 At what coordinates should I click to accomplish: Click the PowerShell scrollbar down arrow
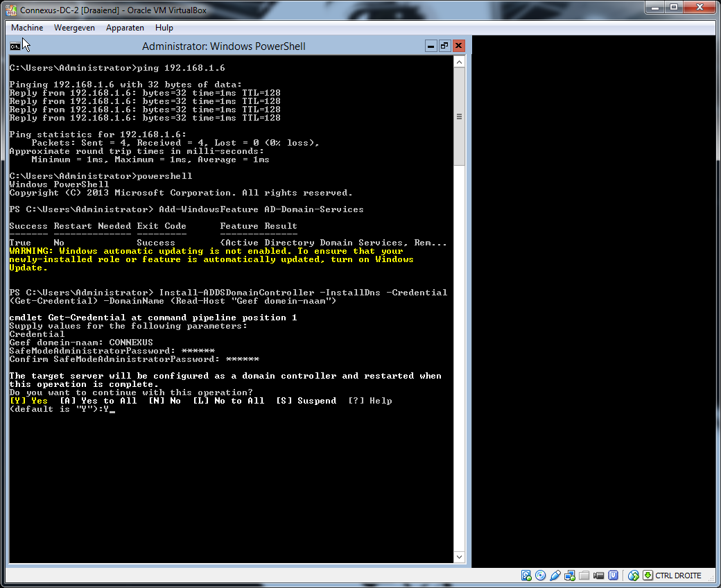click(459, 557)
